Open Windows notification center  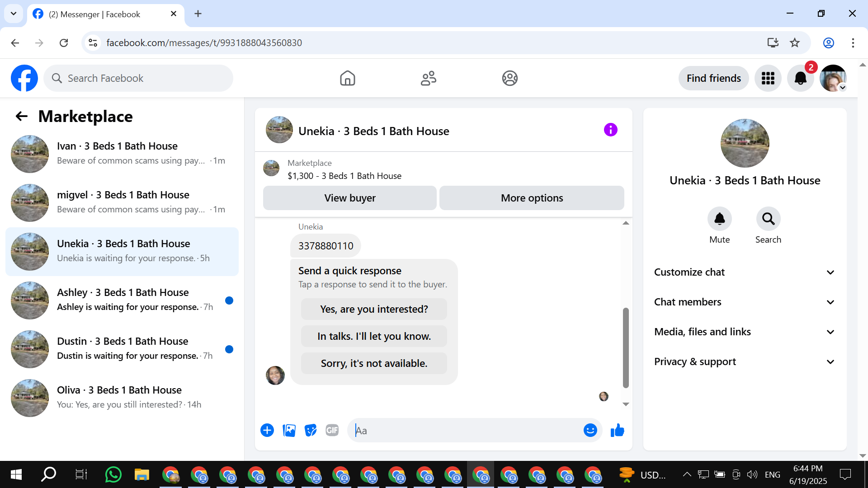845,474
